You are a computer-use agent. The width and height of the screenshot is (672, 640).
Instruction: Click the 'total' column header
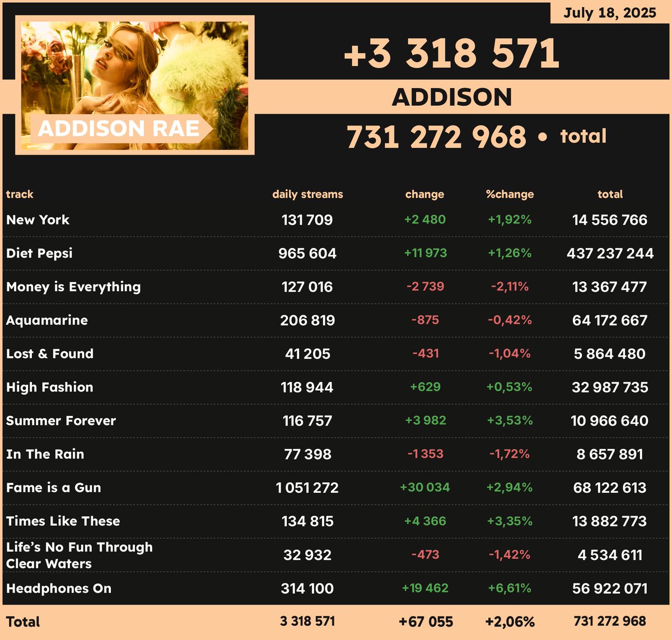click(610, 194)
